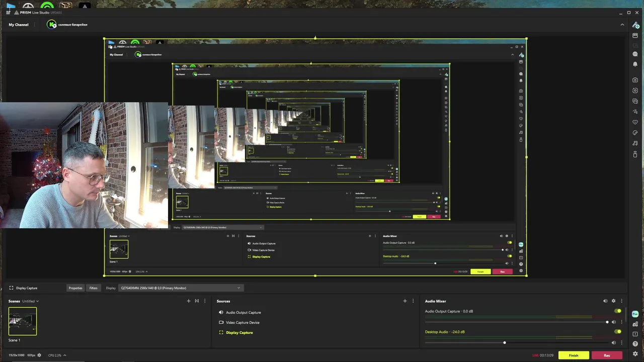The width and height of the screenshot is (644, 362).
Task: Open Desktop Audio more options
Action: pos(621,343)
